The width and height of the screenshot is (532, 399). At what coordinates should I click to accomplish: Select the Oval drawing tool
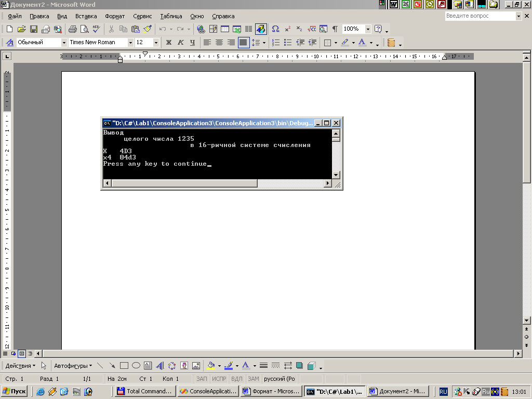136,366
